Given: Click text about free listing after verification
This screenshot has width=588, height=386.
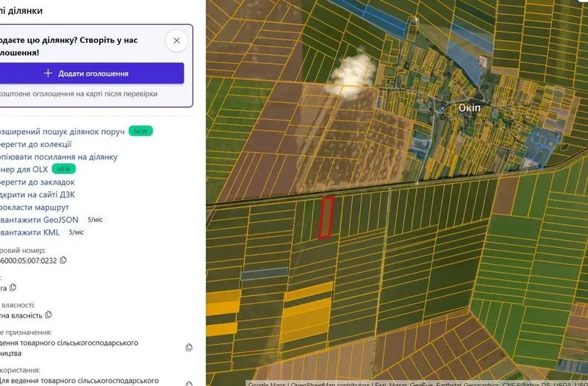Looking at the screenshot, I should (x=78, y=94).
